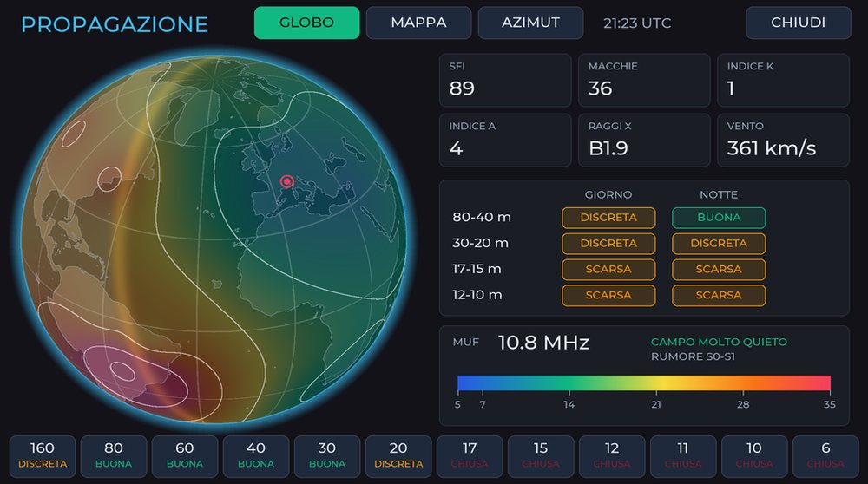868x484 pixels.
Task: Click 17-15 m GIORNO SCARSA badge
Action: click(608, 270)
